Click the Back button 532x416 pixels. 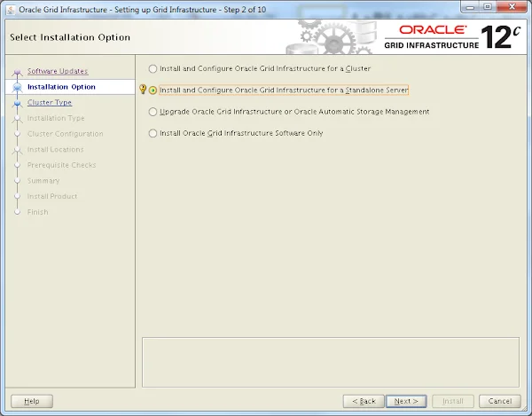364,401
